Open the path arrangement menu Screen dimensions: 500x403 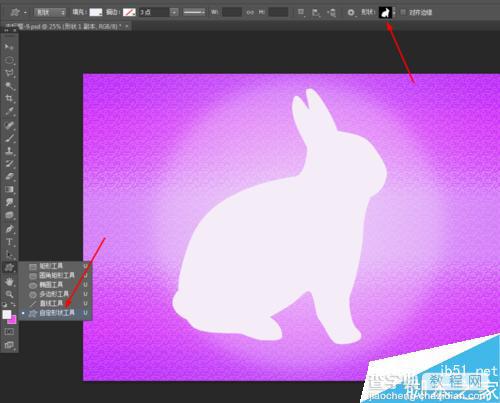click(x=331, y=13)
